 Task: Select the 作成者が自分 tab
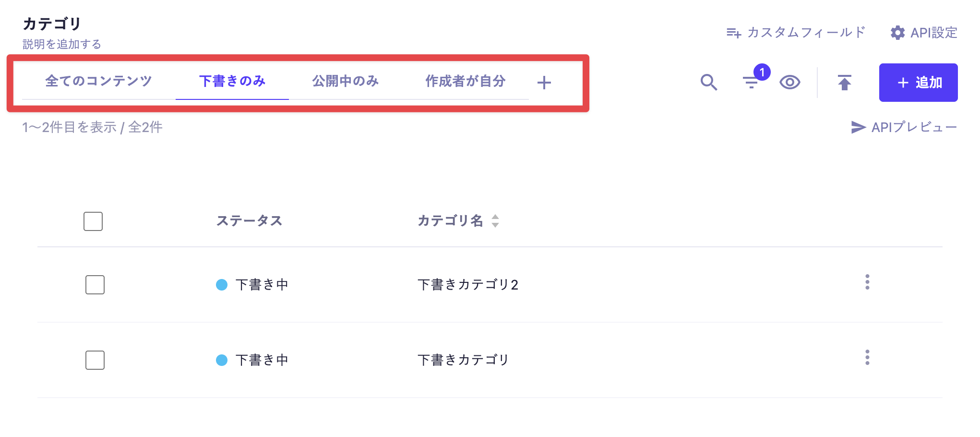click(465, 81)
